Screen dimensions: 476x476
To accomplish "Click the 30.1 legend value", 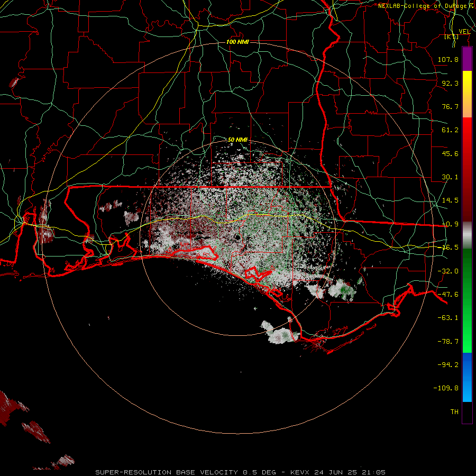I will 450,177.
